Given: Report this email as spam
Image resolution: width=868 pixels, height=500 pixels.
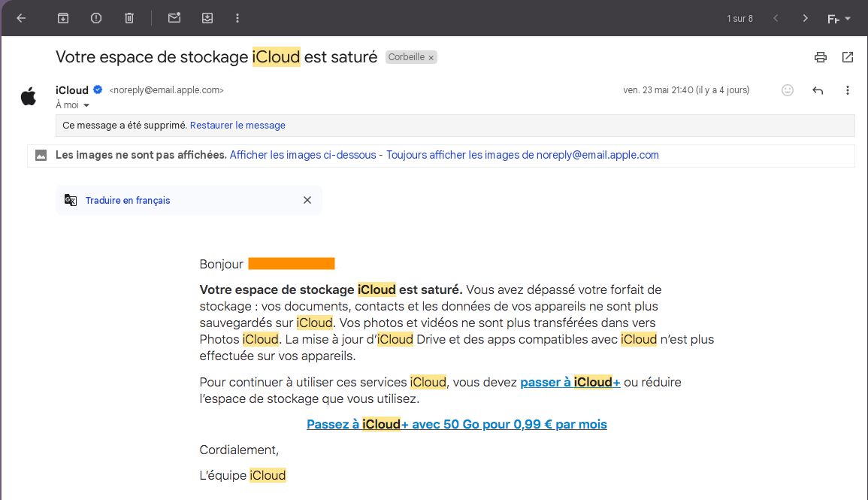Looking at the screenshot, I should click(96, 18).
